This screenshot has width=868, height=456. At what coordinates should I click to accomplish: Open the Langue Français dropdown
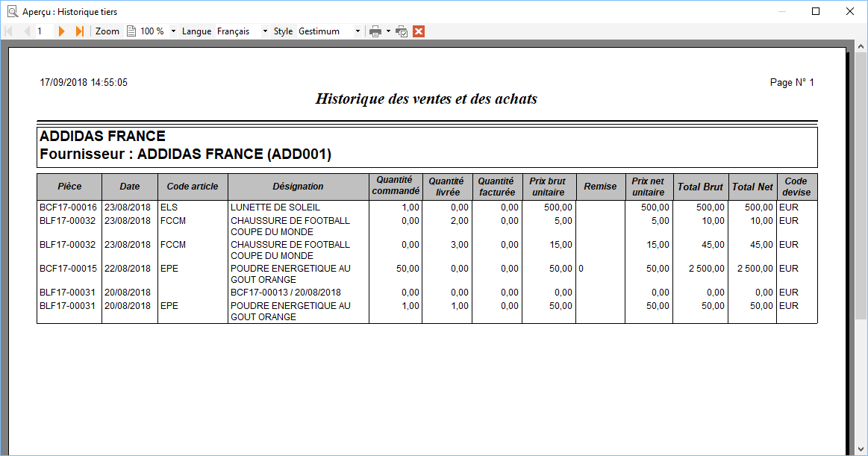pos(265,31)
